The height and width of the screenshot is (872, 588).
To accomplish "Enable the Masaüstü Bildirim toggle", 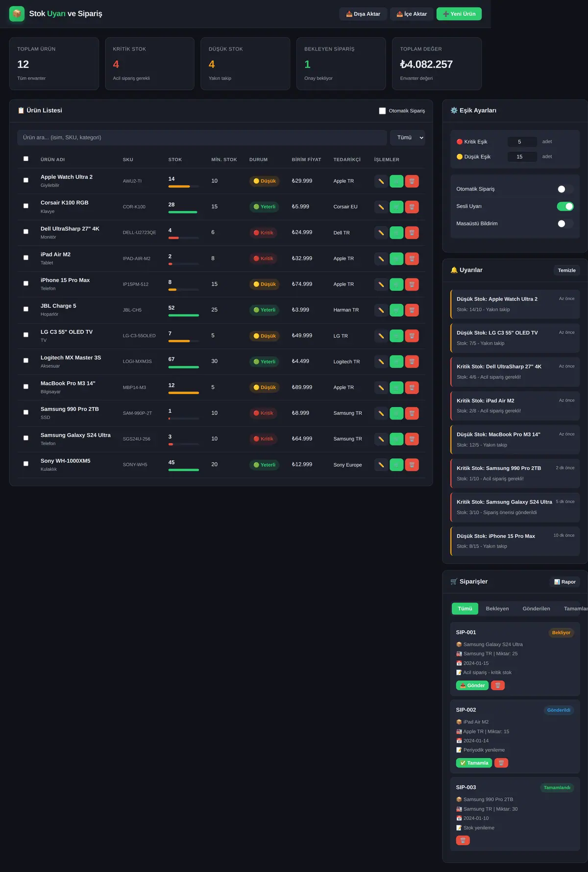I will point(565,224).
